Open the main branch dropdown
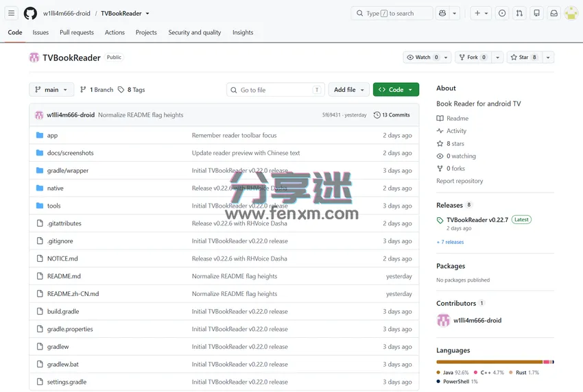 [x=51, y=90]
